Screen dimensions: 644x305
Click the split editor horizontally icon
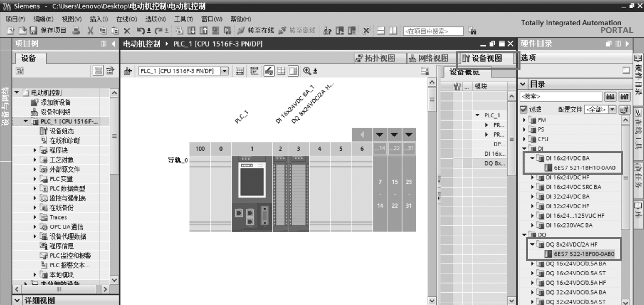click(x=381, y=31)
